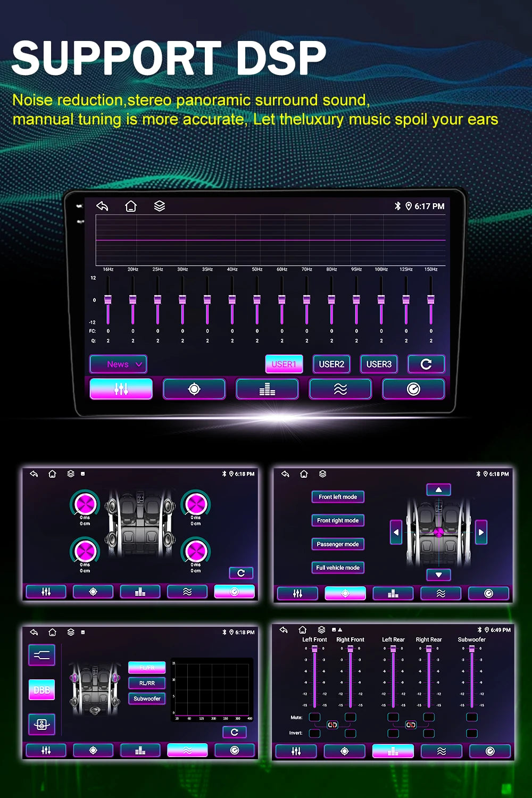Viewport: 532px width, 798px height.
Task: Select the RL/RR channel button
Action: click(x=147, y=683)
